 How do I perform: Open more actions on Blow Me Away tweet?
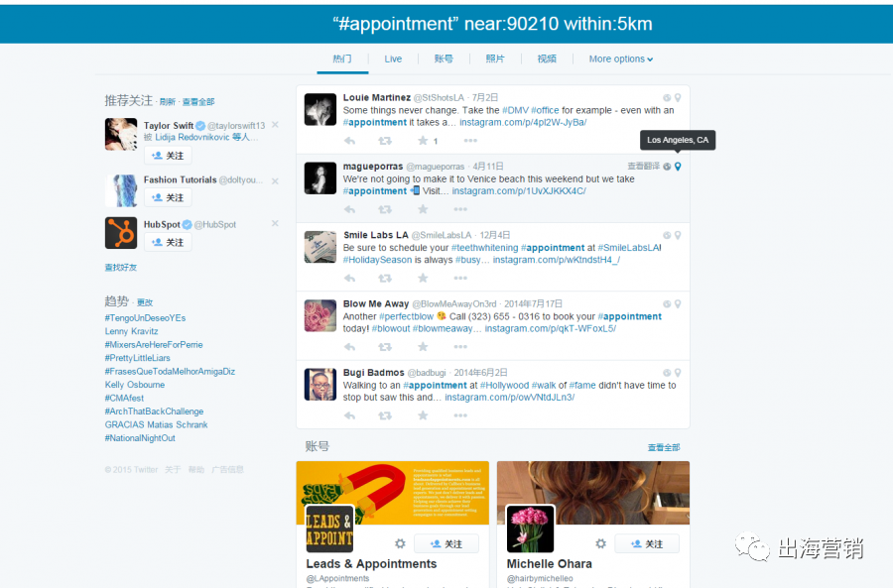[x=460, y=347]
